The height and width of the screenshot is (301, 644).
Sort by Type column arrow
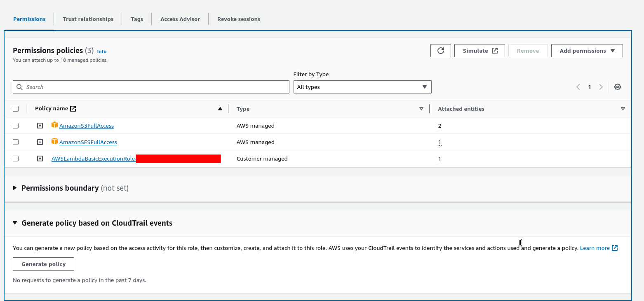(x=421, y=109)
